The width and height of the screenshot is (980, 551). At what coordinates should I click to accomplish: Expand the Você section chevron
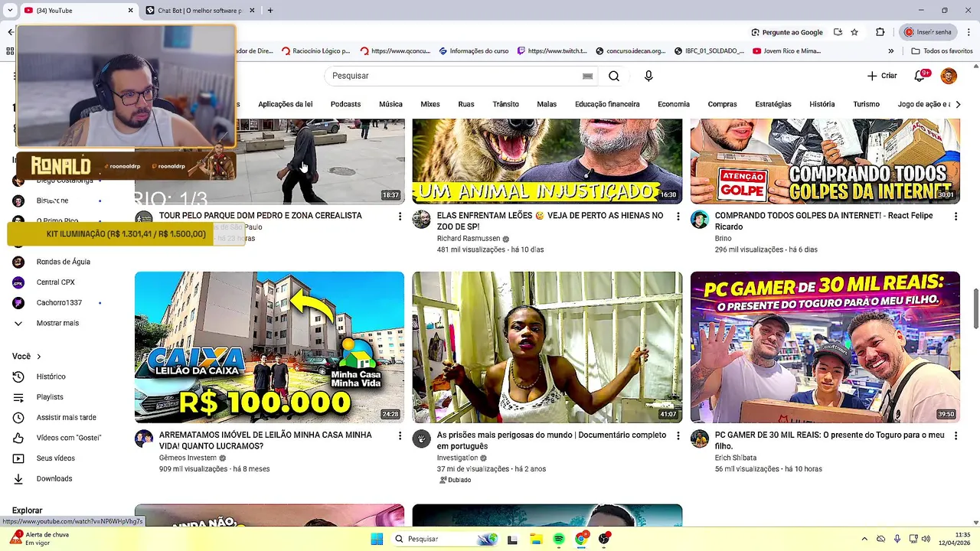point(39,357)
